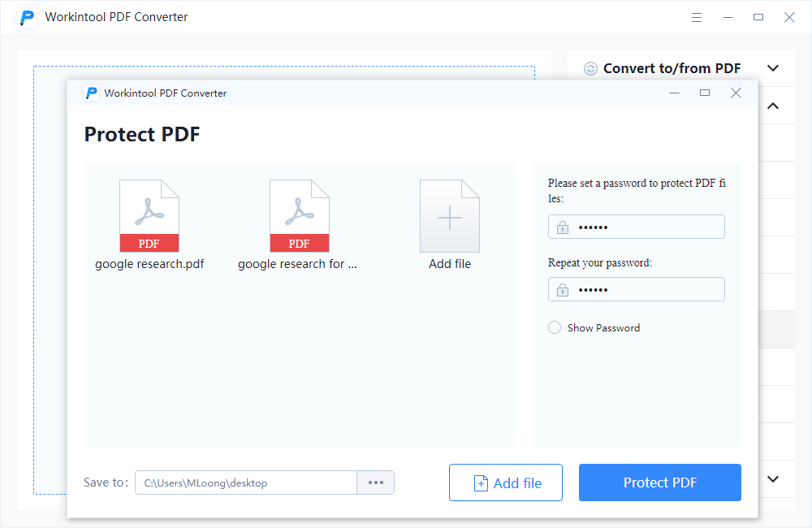Select the google research.pdf file icon
812x528 pixels.
[149, 215]
